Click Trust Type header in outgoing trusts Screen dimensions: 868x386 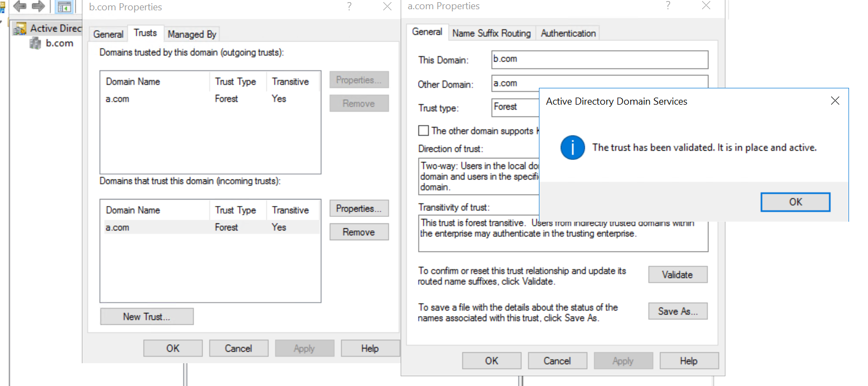click(237, 81)
